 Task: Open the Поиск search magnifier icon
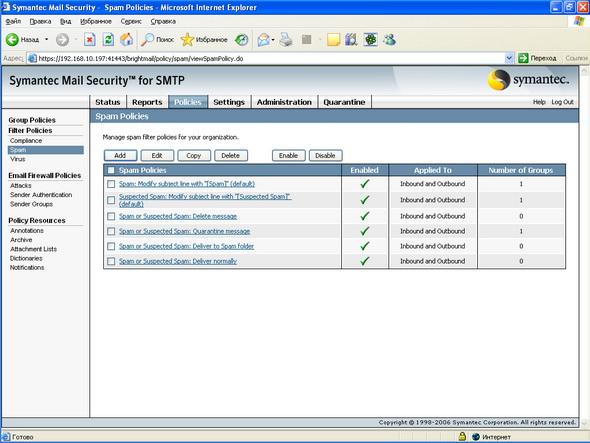[147, 40]
